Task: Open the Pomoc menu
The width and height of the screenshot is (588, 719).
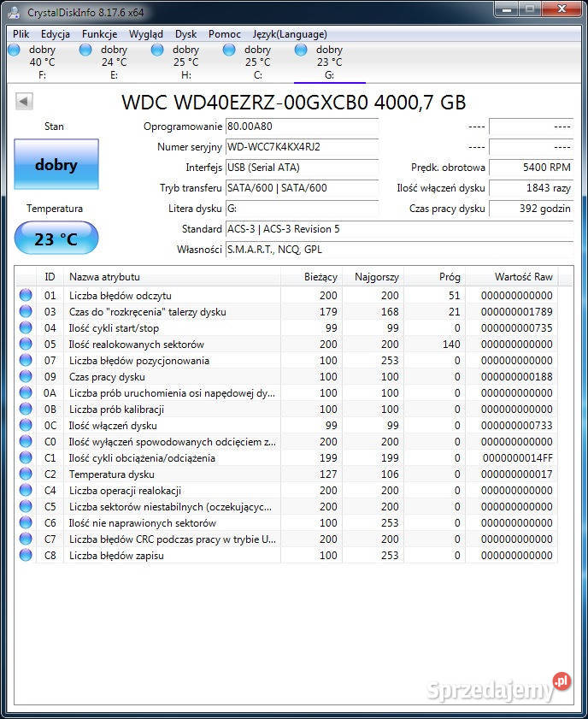Action: pos(225,34)
